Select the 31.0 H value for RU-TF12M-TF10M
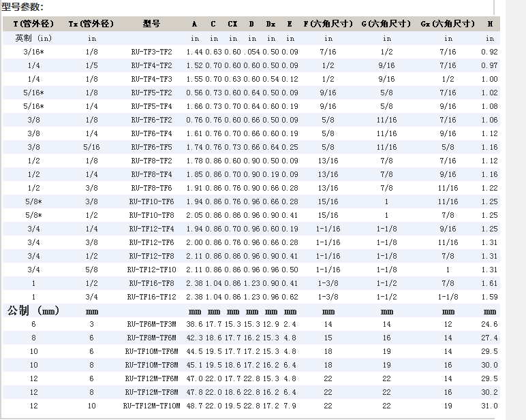This screenshot has height=420, width=526. 489,406
